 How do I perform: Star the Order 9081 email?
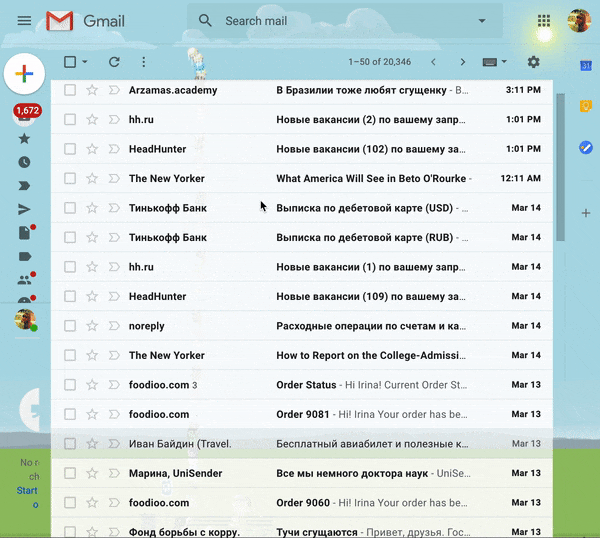tap(92, 414)
